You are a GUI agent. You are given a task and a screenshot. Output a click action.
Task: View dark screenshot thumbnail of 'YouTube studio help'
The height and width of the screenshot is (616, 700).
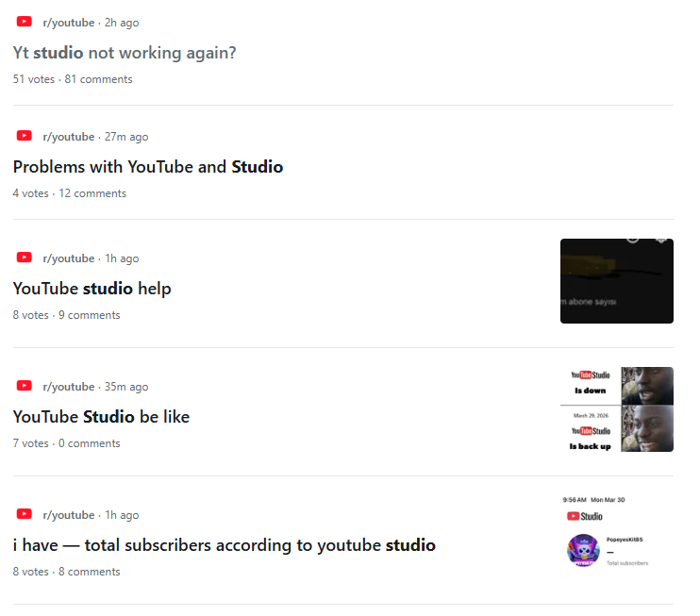617,281
